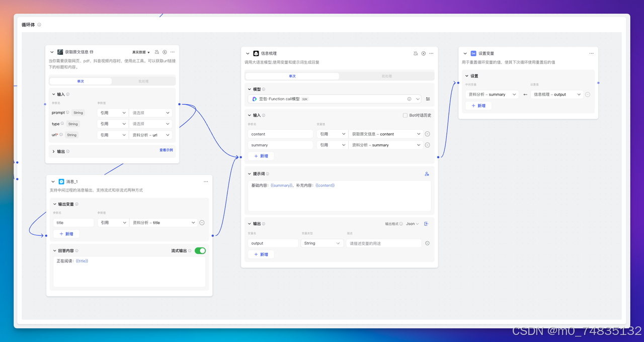Collapse the 回答内容 section

55,250
